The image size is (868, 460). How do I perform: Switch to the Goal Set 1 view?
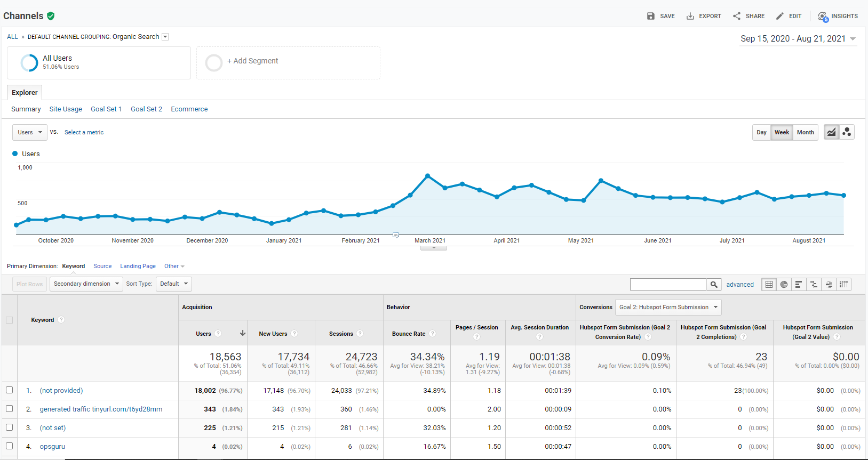point(106,109)
